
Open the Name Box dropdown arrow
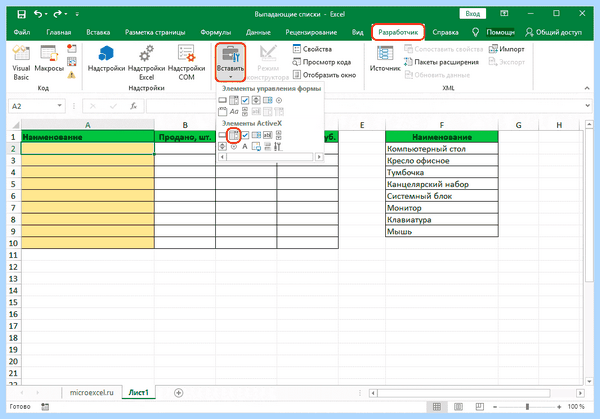[60, 106]
